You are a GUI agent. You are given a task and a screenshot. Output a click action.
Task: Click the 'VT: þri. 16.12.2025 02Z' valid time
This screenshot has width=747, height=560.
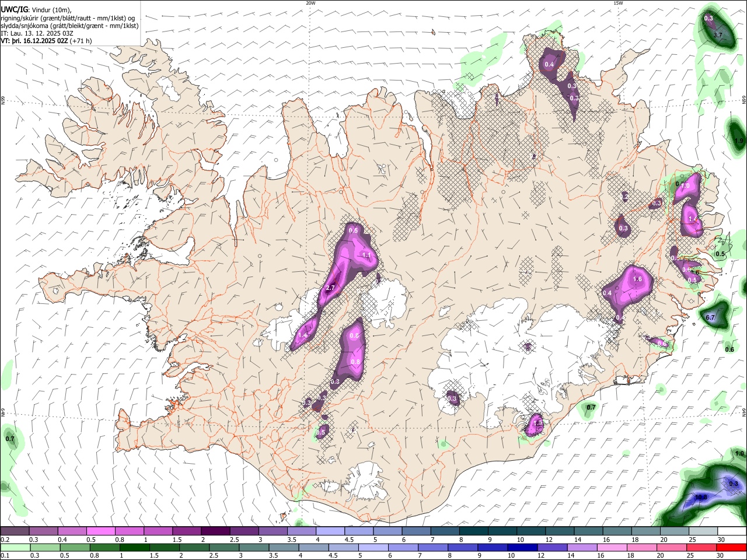34,41
